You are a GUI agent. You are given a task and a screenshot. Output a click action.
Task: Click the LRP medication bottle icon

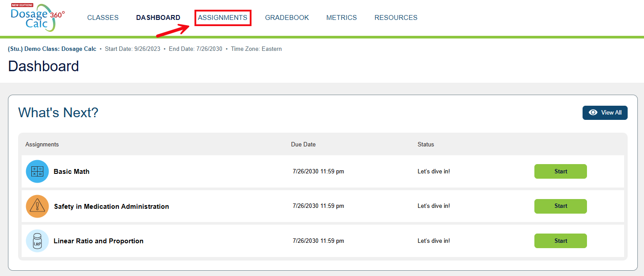point(37,241)
